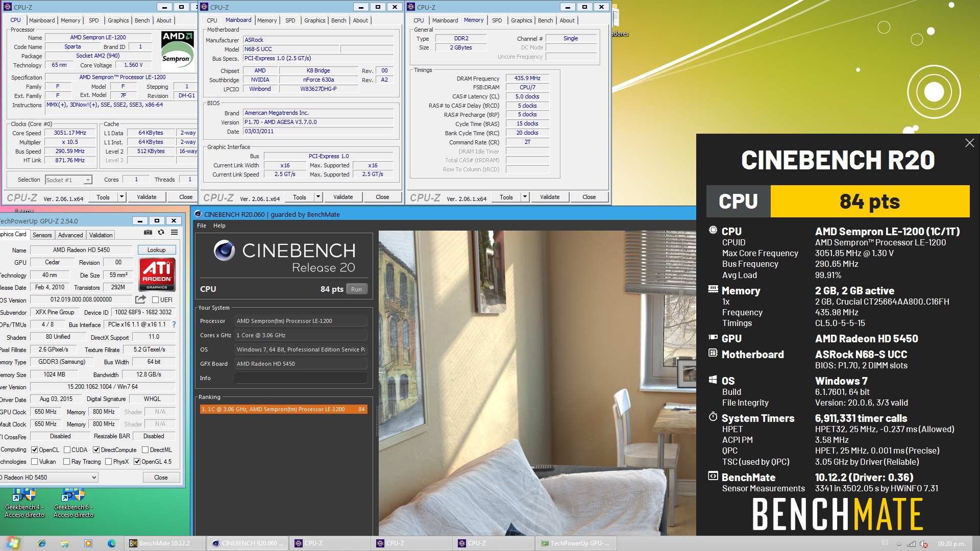Open the Radeon HD 5450 GPU selector dropdown

(x=48, y=478)
